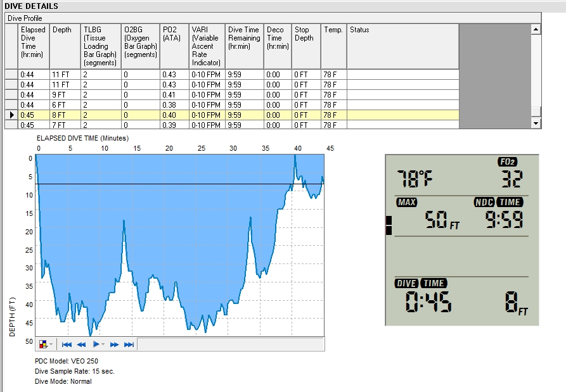Viewport: 566px width, 392px height.
Task: Step back with the rewind button
Action: [x=82, y=345]
